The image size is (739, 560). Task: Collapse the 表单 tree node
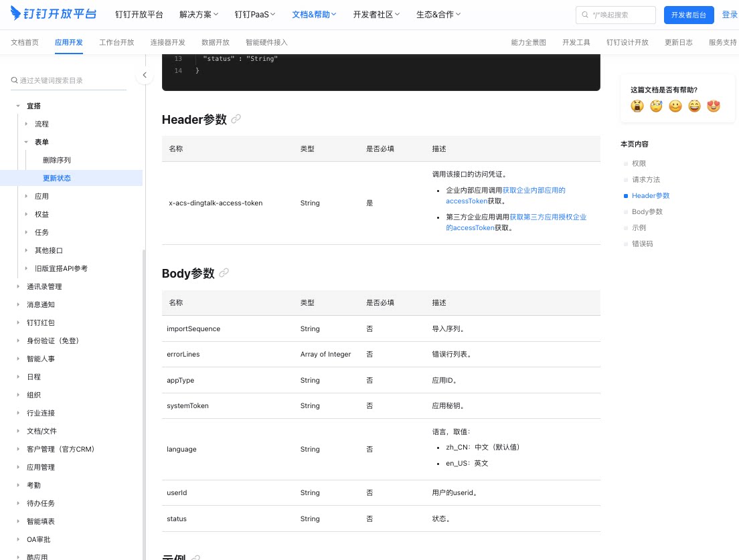[26, 142]
